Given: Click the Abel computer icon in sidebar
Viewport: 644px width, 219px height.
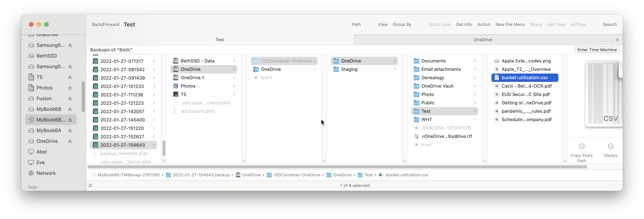Looking at the screenshot, I should [x=31, y=152].
